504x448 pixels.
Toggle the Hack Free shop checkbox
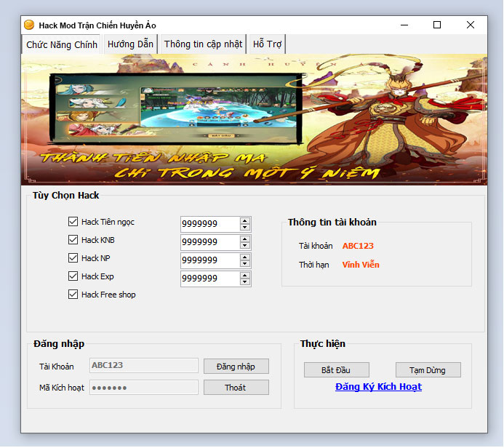(73, 295)
